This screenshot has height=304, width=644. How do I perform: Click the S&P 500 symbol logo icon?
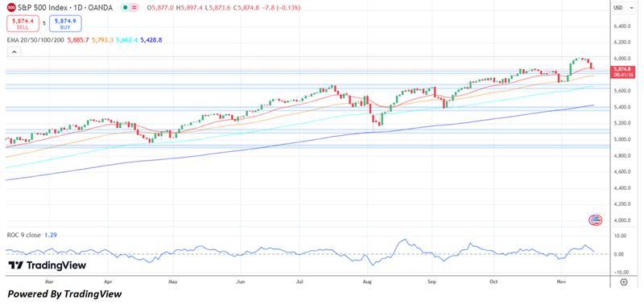click(11, 8)
